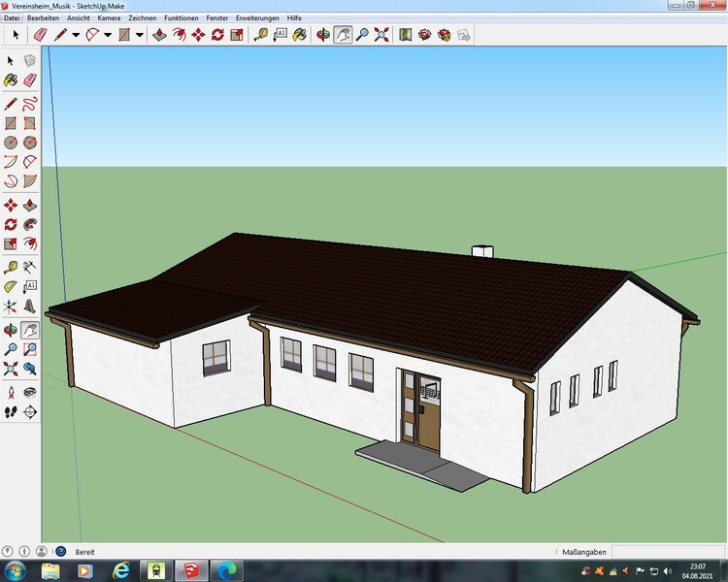Select the Protractor tool

[11, 286]
